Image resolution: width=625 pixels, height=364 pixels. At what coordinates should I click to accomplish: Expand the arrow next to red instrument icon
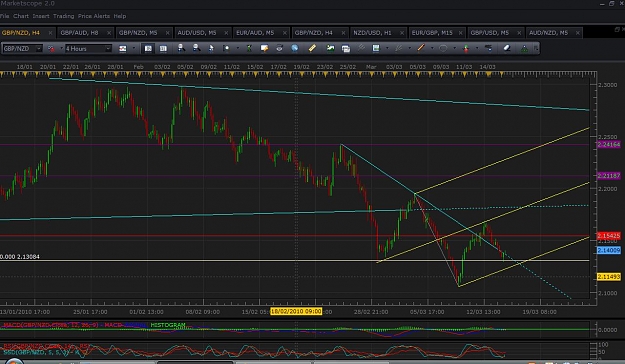(x=61, y=49)
